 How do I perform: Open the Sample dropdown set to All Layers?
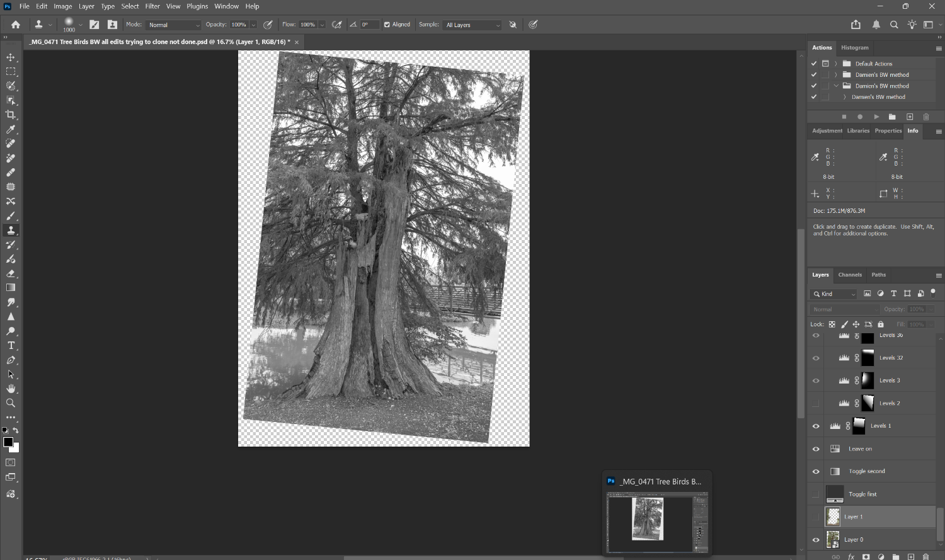point(472,25)
